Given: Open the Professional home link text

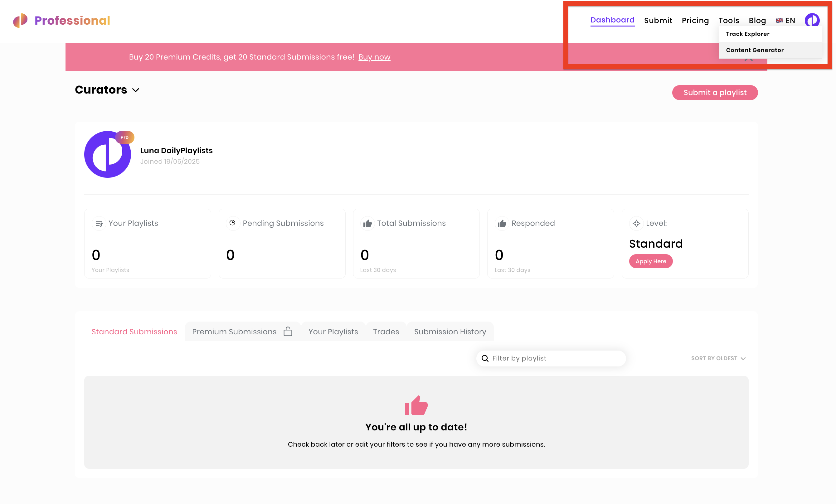Looking at the screenshot, I should 72,20.
